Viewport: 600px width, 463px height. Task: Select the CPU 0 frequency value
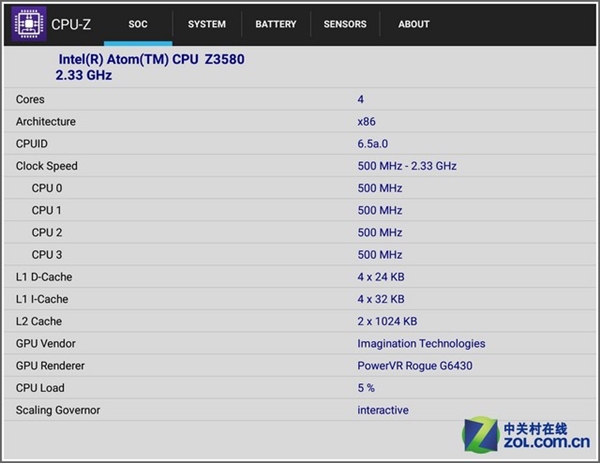tap(380, 188)
